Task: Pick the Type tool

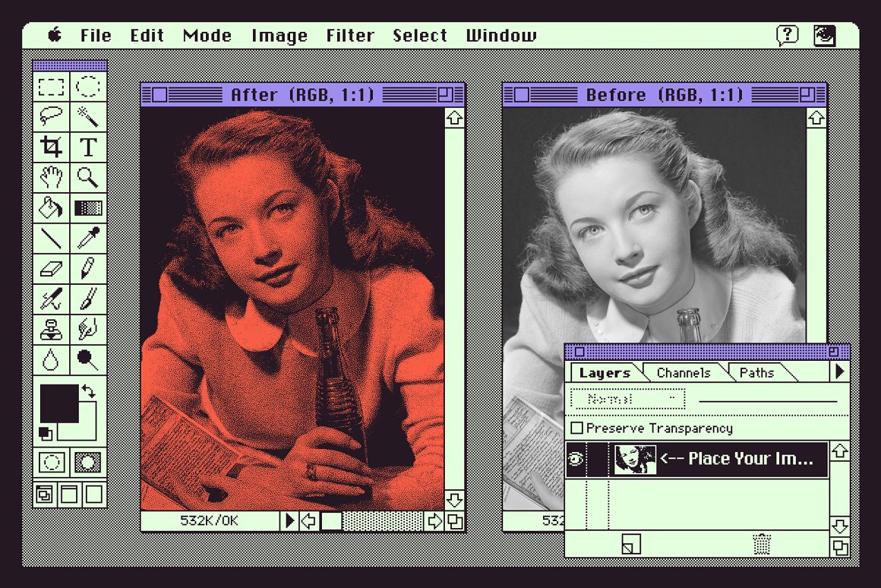Action: coord(88,147)
